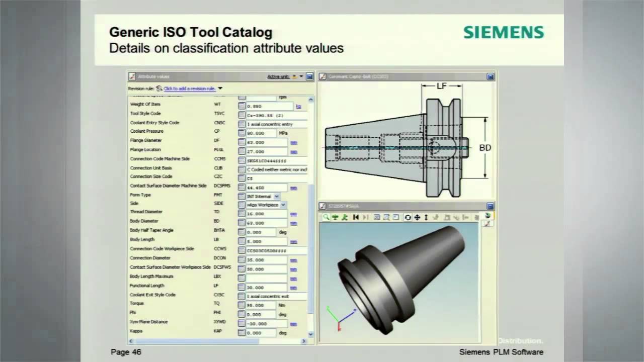The height and width of the screenshot is (362, 644).
Task: Maximize the Attribute values panel
Action: (x=309, y=77)
